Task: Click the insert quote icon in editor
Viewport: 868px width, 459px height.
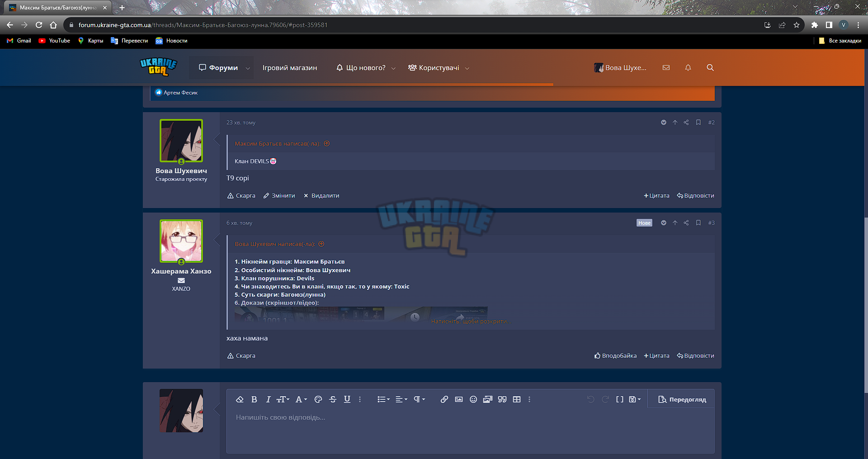Action: [502, 399]
